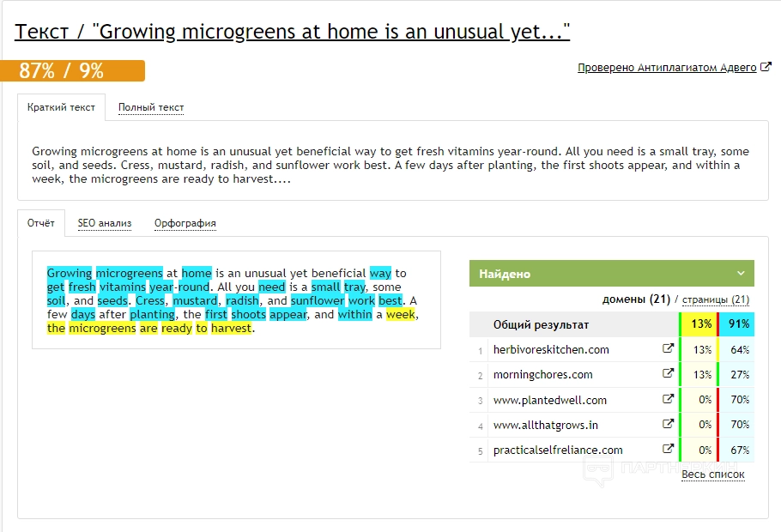
Task: Select the Отчёт tab
Action: click(x=40, y=223)
